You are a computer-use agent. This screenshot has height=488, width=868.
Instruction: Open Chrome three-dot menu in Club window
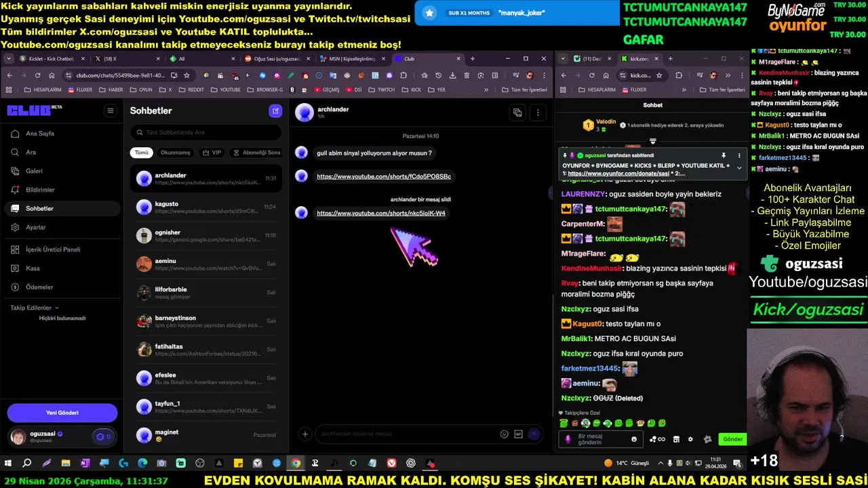pos(544,75)
